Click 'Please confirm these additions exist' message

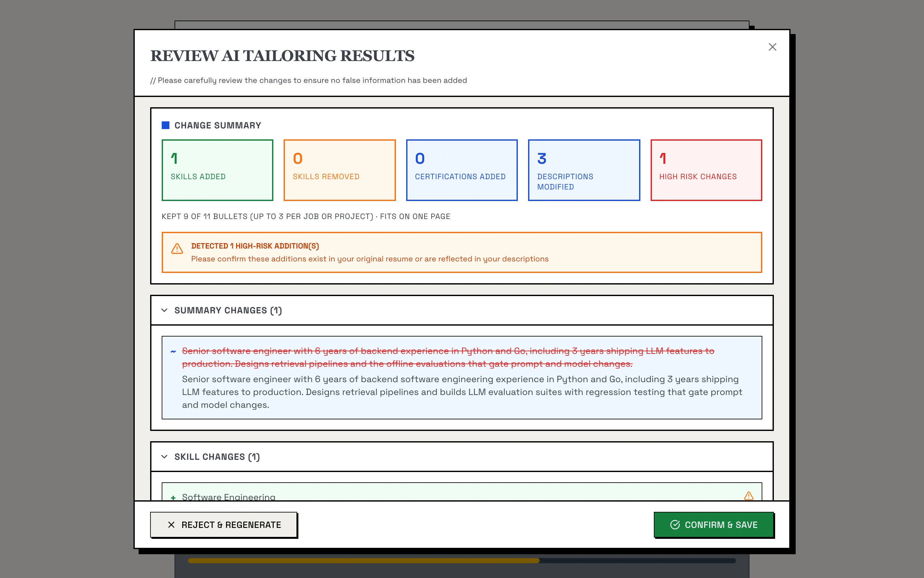click(370, 259)
